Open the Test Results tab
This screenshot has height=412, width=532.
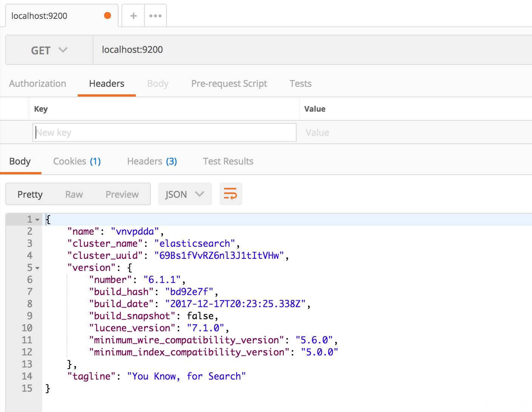pos(228,161)
